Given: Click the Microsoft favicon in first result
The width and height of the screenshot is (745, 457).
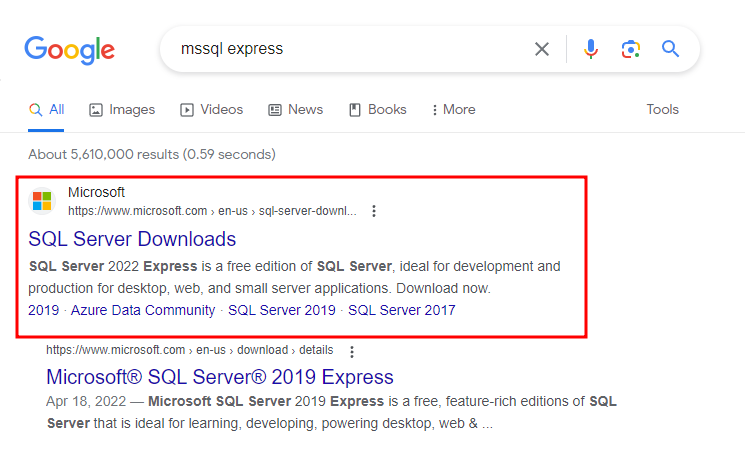Looking at the screenshot, I should pyautogui.click(x=42, y=201).
